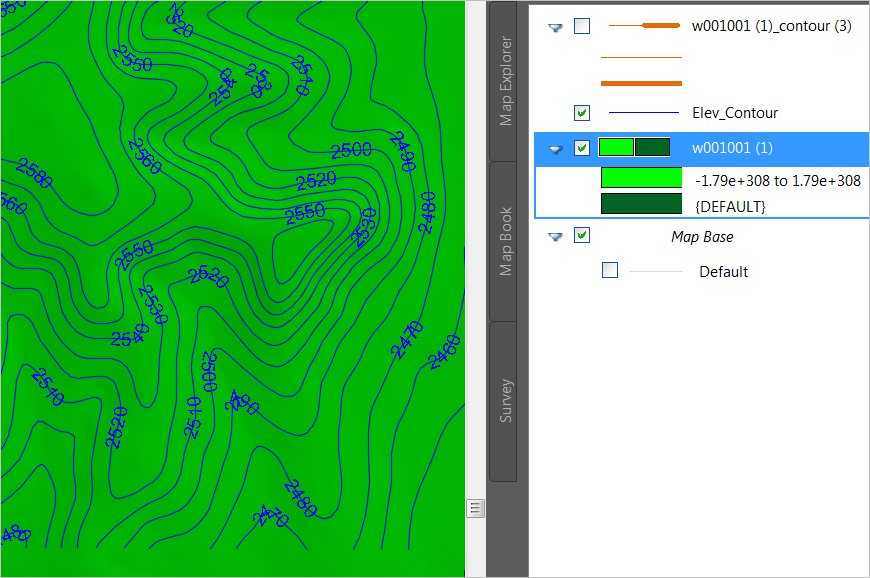Disable the w001001 (1) layer checkbox
The width and height of the screenshot is (870, 578).
coord(582,147)
